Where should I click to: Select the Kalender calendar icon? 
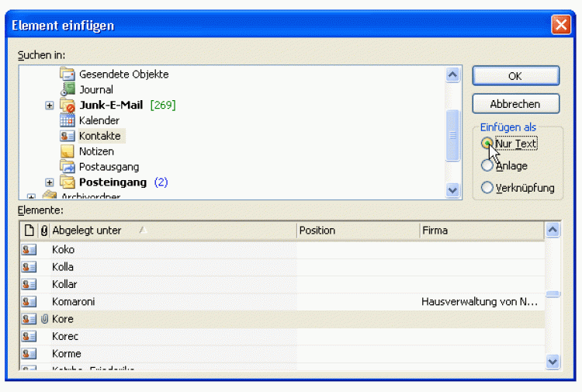coord(68,120)
